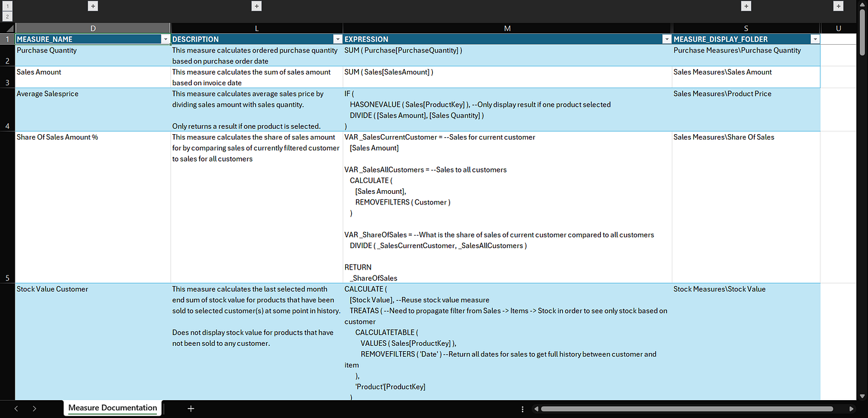
Task: Select the Average Salesprice cell
Action: 93,110
